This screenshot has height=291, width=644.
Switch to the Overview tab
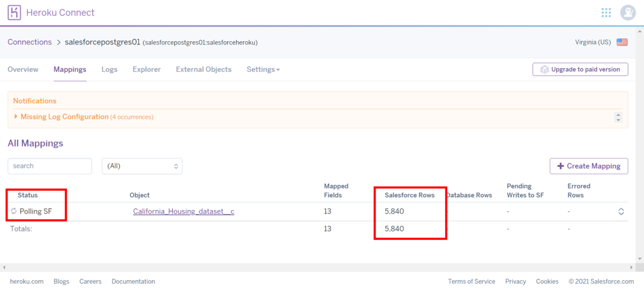tap(23, 69)
